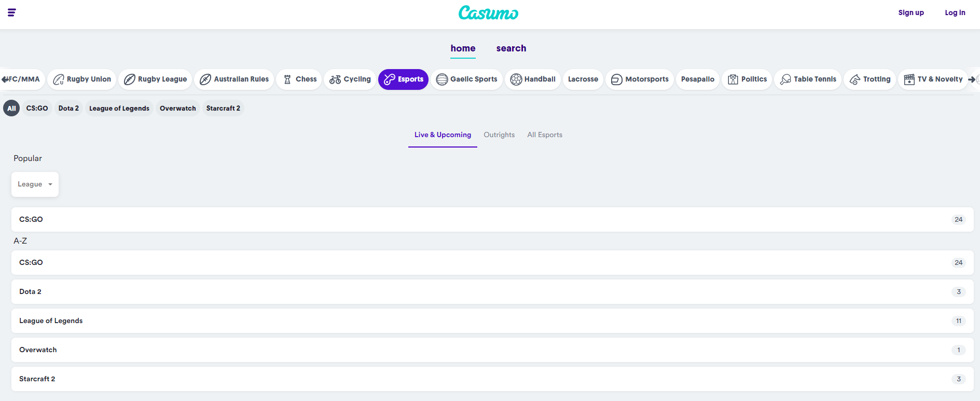The width and height of the screenshot is (980, 401).
Task: Select Handball sport chip
Action: (x=533, y=79)
